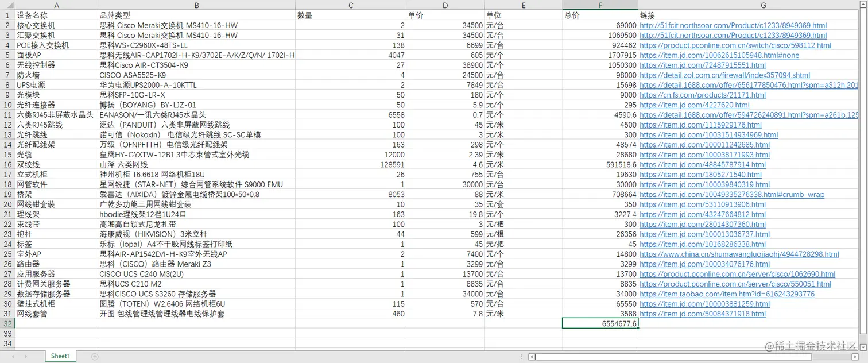Select the 链接 header cell

[749, 16]
